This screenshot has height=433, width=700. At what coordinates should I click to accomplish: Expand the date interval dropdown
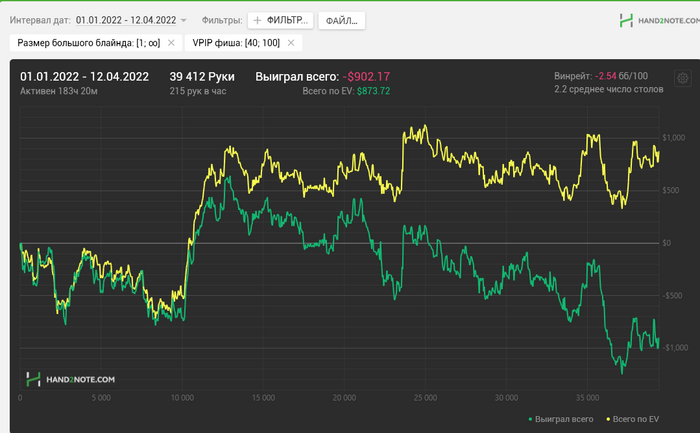coord(131,20)
